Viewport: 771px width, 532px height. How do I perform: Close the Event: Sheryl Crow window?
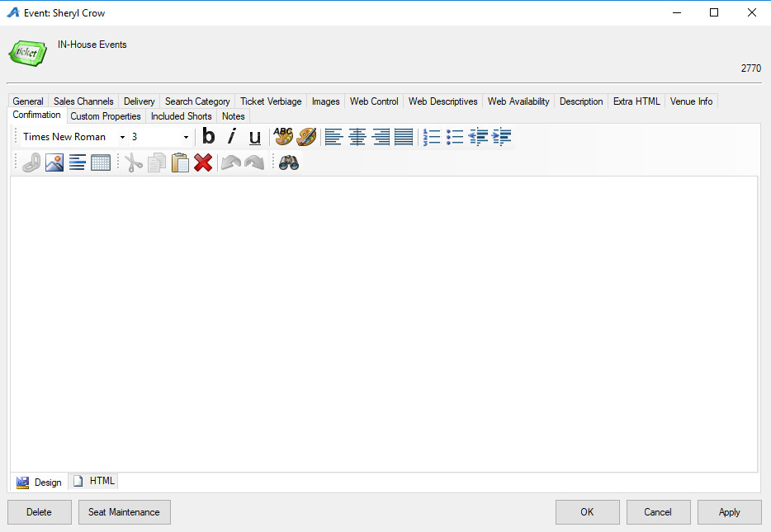tap(752, 12)
